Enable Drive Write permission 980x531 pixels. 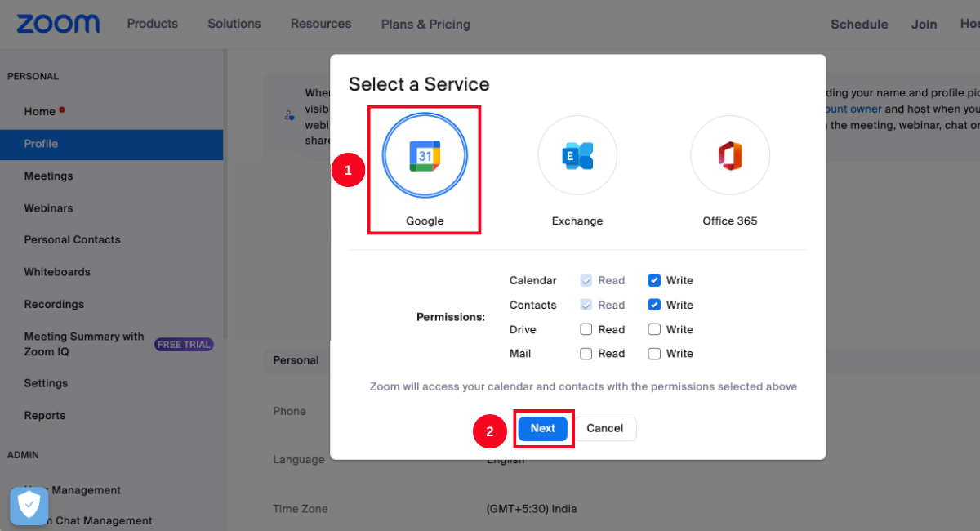pyautogui.click(x=654, y=329)
